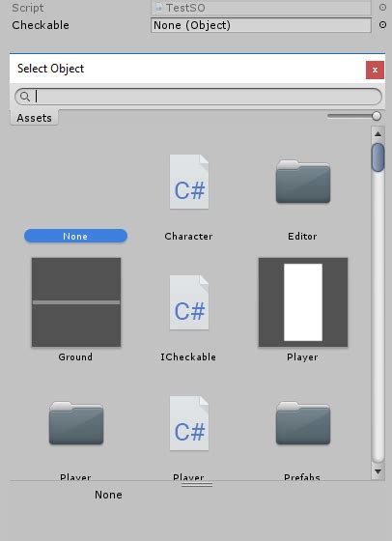Pick the Ground sprite thumbnail

coord(76,302)
